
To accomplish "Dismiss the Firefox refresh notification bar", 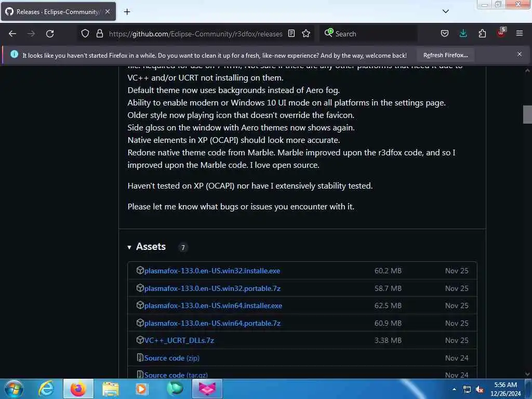I will point(520,54).
